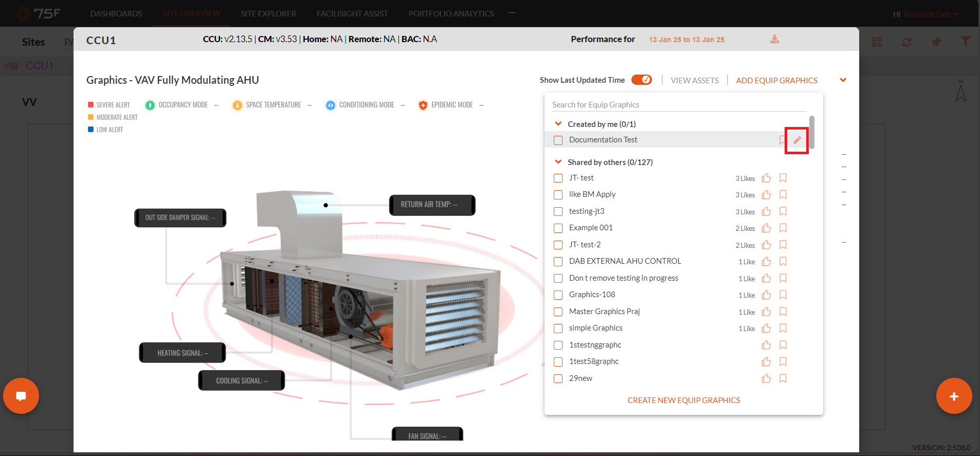Viewport: 980px width, 456px height.
Task: Click the filter funnel icon
Action: pyautogui.click(x=965, y=41)
